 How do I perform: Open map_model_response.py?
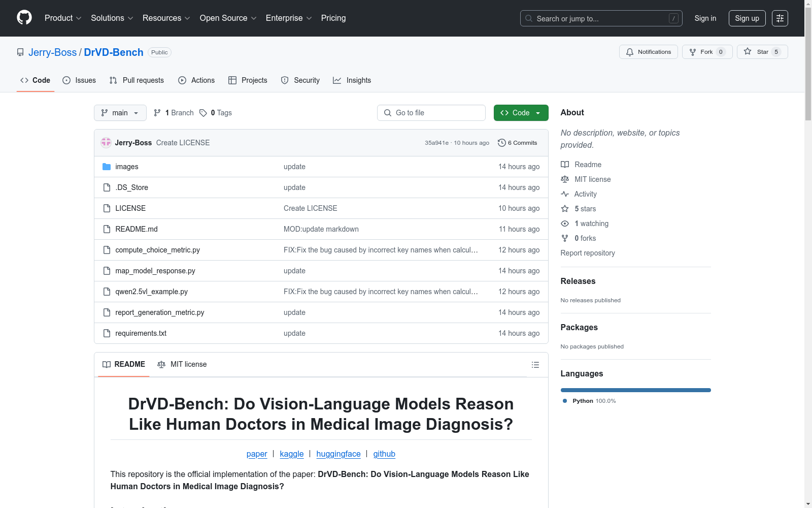click(x=155, y=271)
